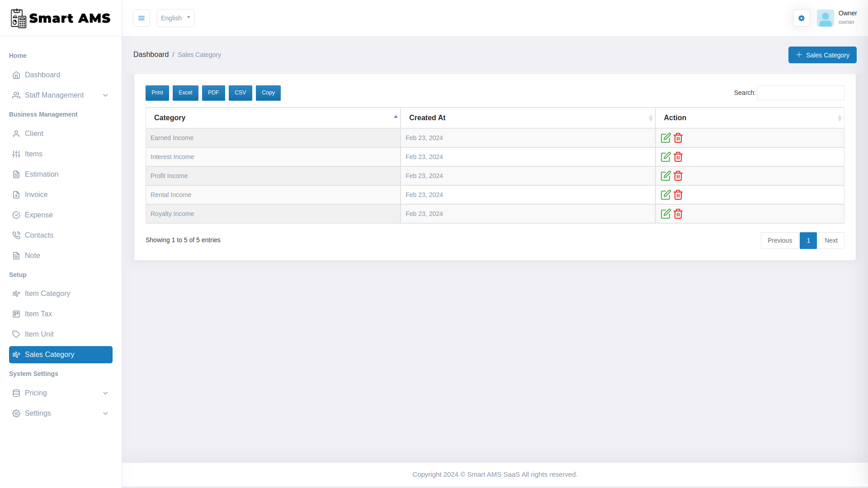Open the Expense page from sidebar
Screen dimensions: 868x488
39,215
